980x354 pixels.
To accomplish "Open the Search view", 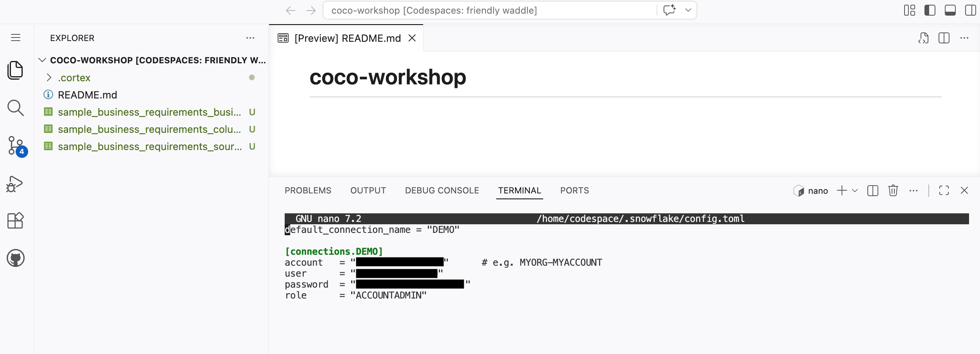I will click(15, 108).
